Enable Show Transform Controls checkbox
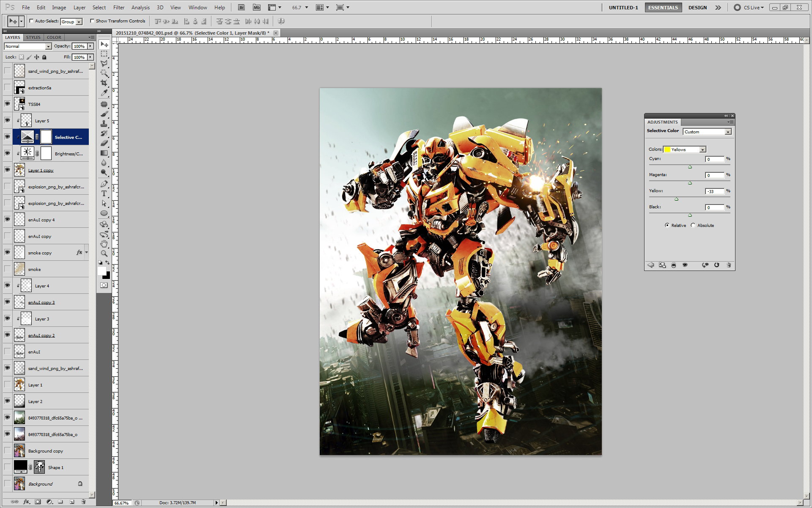Image resolution: width=812 pixels, height=508 pixels. tap(92, 21)
